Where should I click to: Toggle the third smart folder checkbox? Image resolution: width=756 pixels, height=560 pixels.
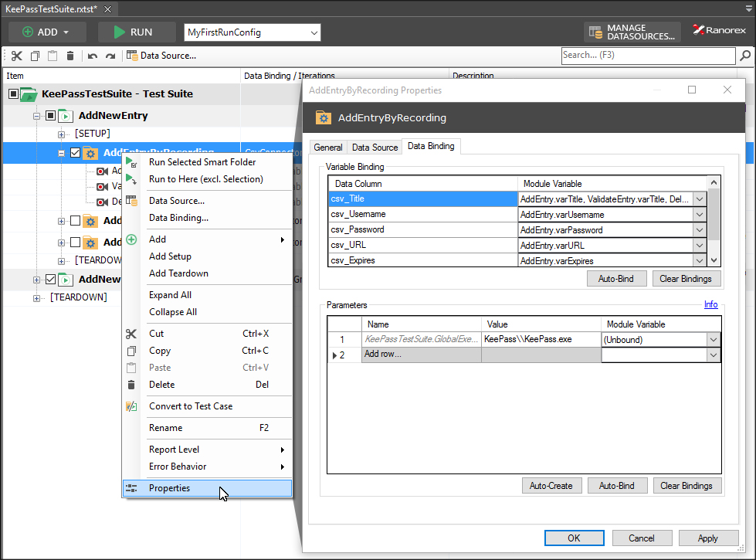(x=75, y=242)
